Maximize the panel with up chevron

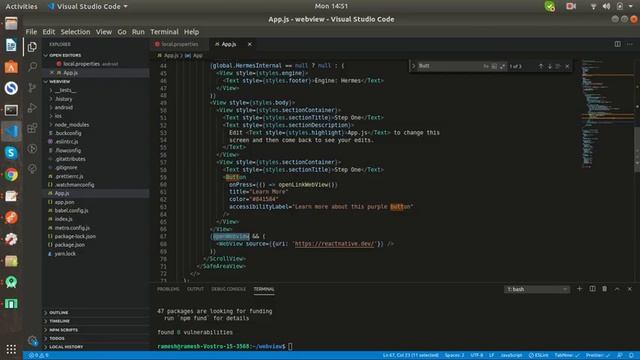coord(617,289)
